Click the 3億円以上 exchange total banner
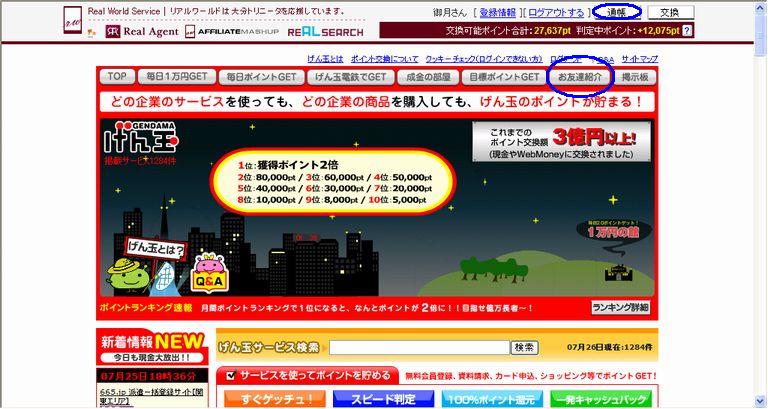Screen dimensions: 768x409 562,142
